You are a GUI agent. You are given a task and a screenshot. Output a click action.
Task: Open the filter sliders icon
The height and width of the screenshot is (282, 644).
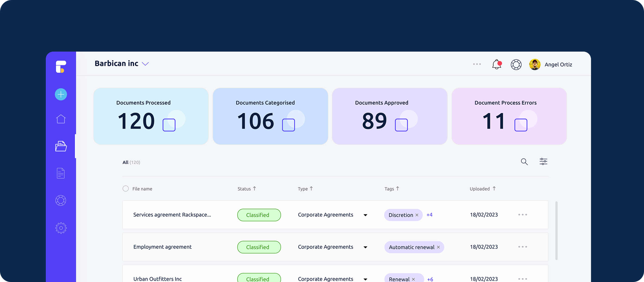click(x=543, y=162)
